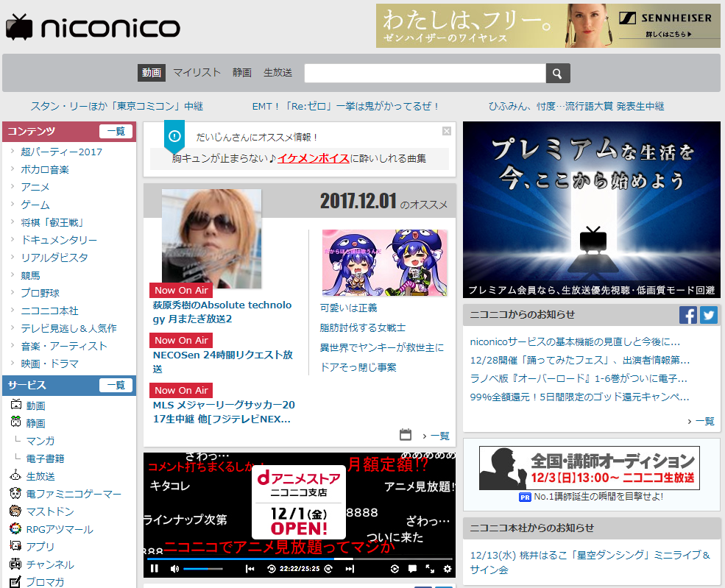Open マンガ sub-item under 静画

pos(40,441)
